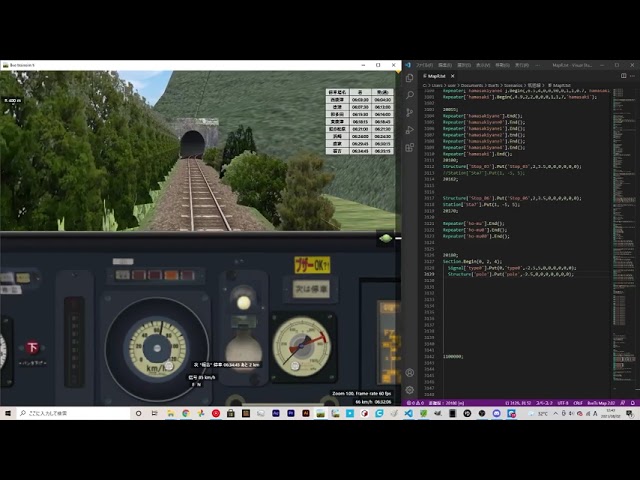The width and height of the screenshot is (640, 480).
Task: Click the red 下 pantograph-down button
Action: coord(32,347)
